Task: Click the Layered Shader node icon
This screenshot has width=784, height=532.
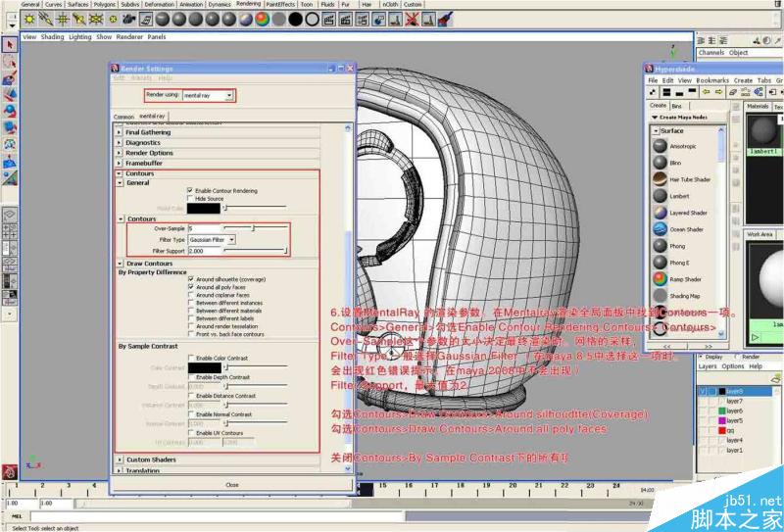Action: 661,213
